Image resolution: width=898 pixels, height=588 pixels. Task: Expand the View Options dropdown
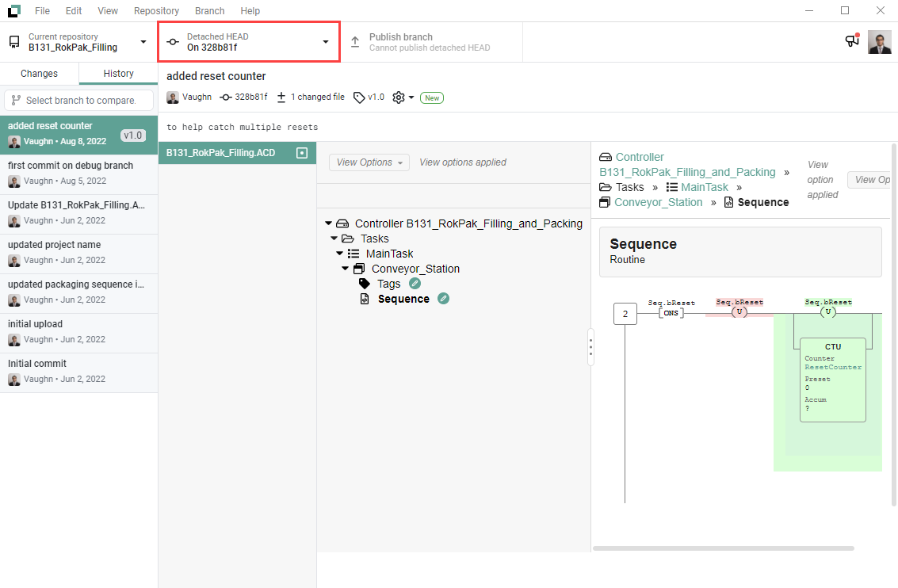(x=369, y=162)
